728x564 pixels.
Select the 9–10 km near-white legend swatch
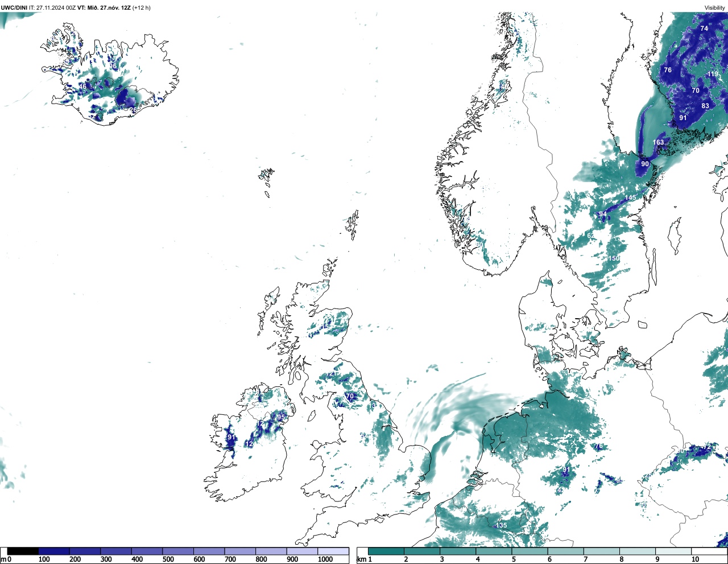(673, 551)
